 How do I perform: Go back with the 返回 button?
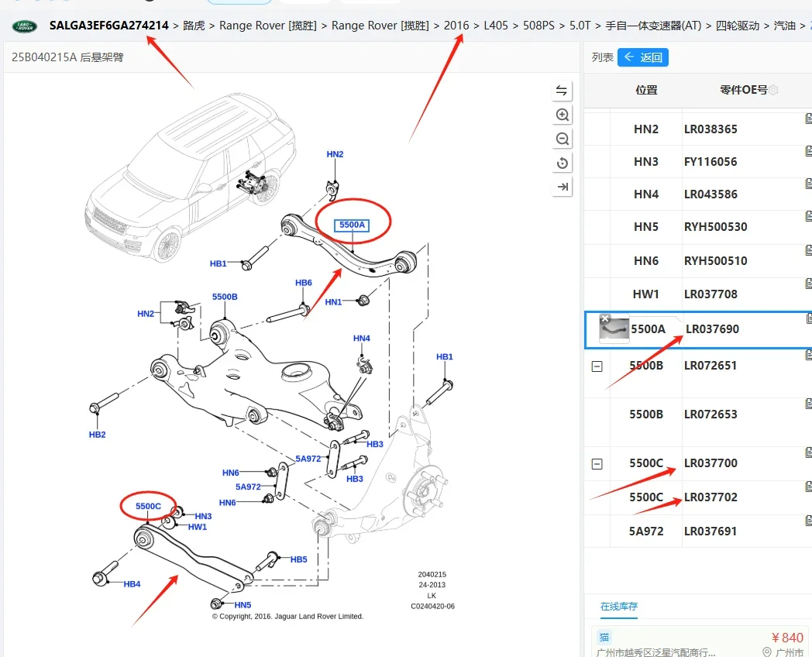click(x=642, y=57)
